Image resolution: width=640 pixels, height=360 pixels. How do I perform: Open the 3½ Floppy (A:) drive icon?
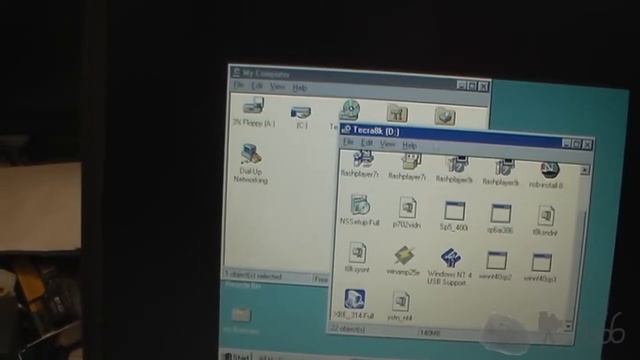pos(253,105)
